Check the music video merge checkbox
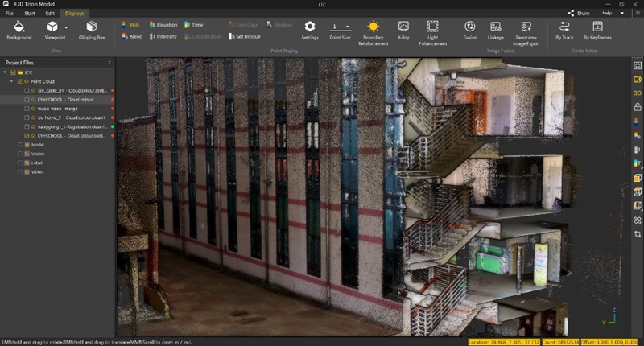The width and height of the screenshot is (644, 346). tap(27, 109)
